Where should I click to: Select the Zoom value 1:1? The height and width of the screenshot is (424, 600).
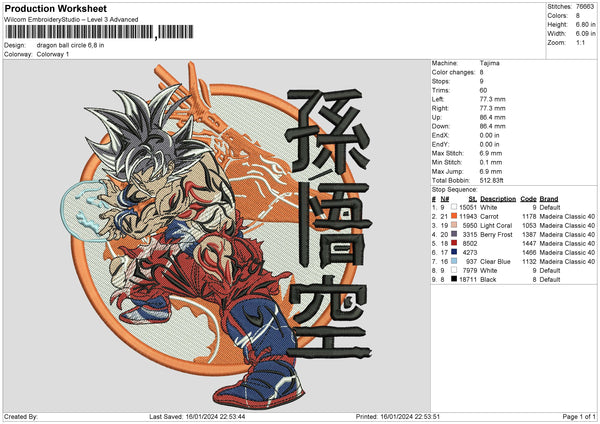click(580, 42)
